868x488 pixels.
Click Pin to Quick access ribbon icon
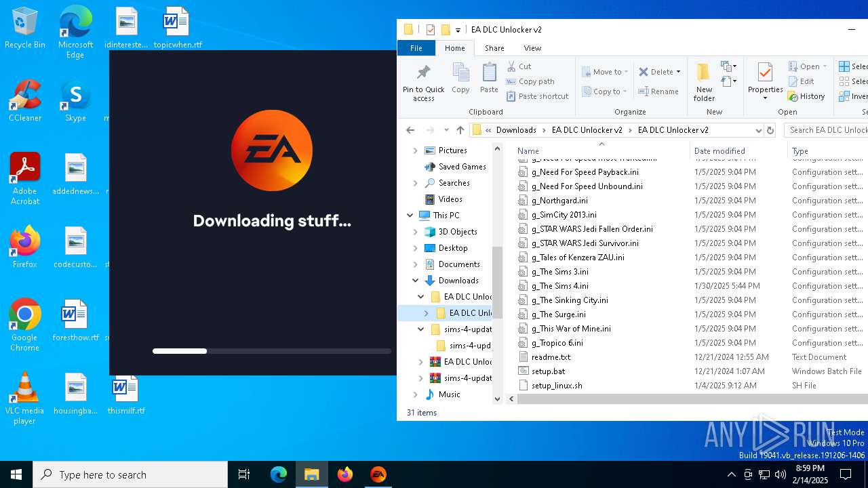[x=424, y=83]
